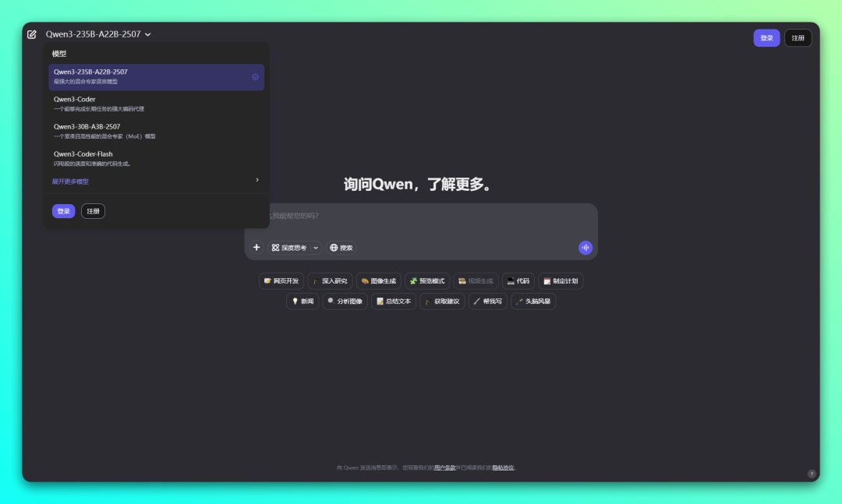Screen dimensions: 842x504
Task: Open the model selector dropdown at top
Action: click(97, 33)
